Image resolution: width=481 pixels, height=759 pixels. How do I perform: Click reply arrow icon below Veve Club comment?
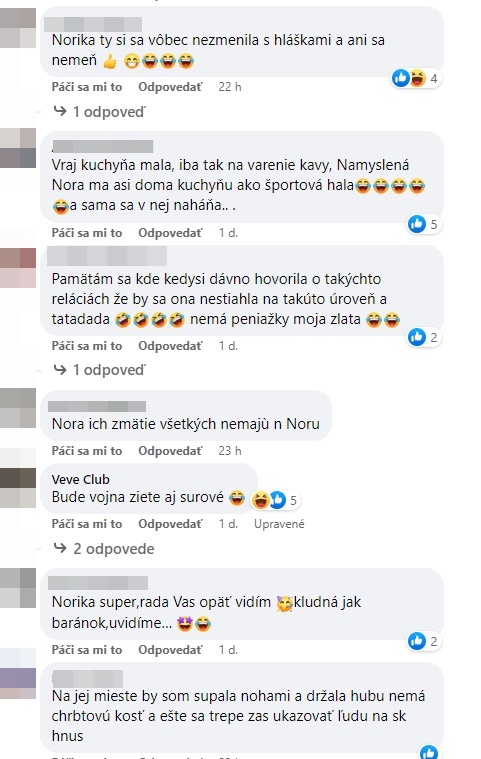[x=60, y=548]
